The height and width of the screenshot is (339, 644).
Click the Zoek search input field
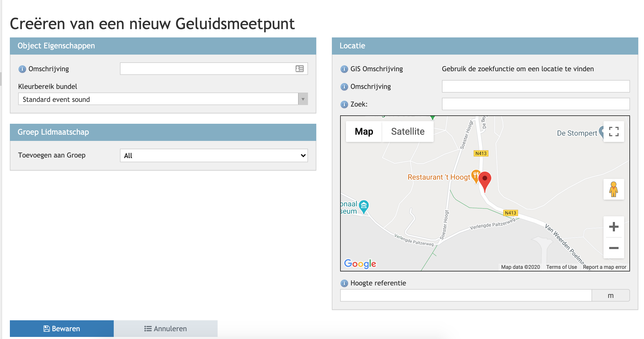click(535, 104)
